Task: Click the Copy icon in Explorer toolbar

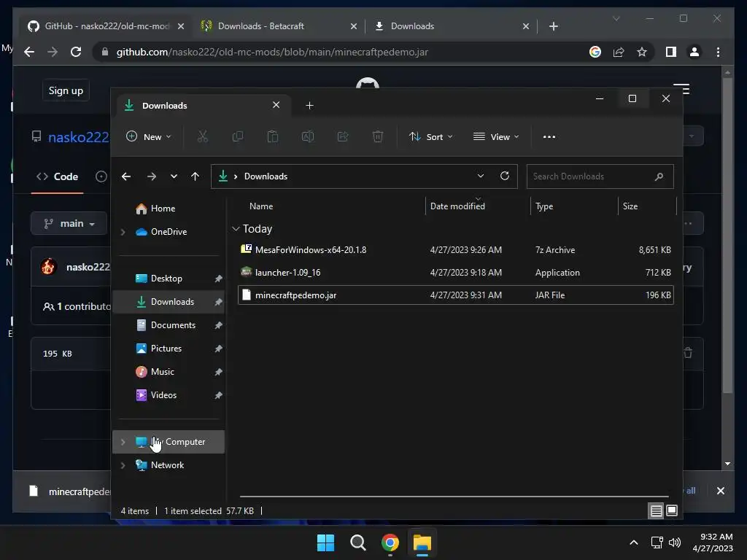Action: point(237,136)
